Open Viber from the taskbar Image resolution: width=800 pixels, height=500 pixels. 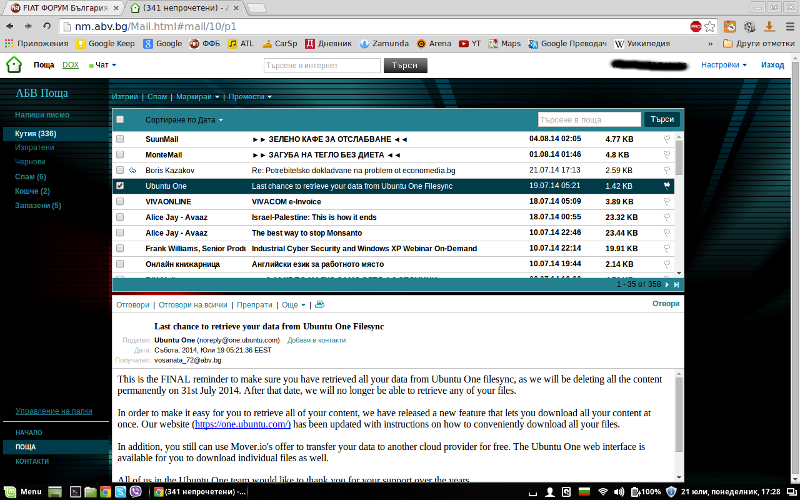click(x=135, y=492)
